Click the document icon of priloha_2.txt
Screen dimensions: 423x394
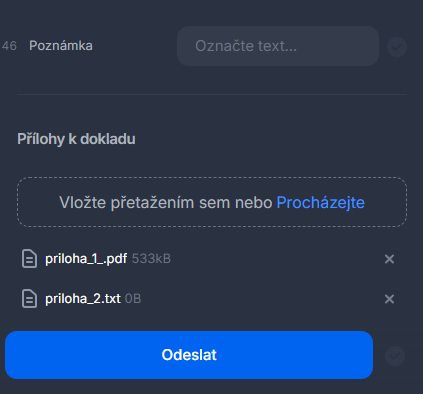[29, 298]
